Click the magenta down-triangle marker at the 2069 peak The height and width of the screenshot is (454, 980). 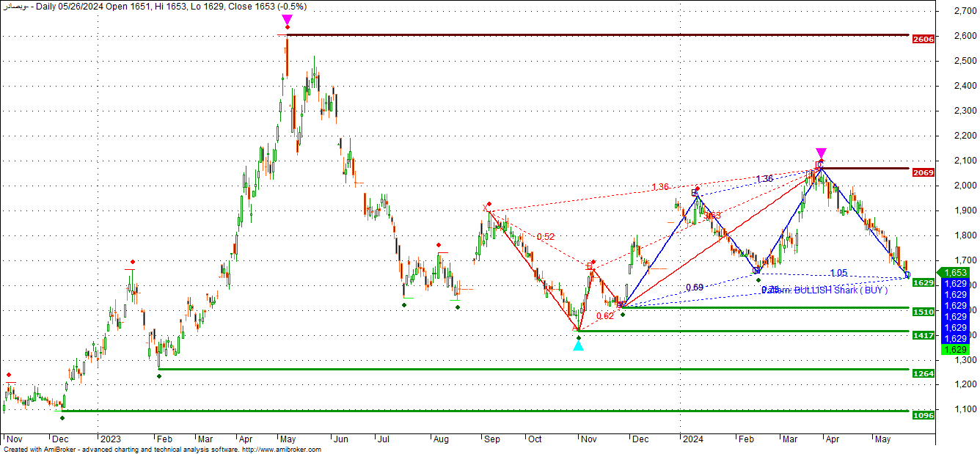coord(821,153)
